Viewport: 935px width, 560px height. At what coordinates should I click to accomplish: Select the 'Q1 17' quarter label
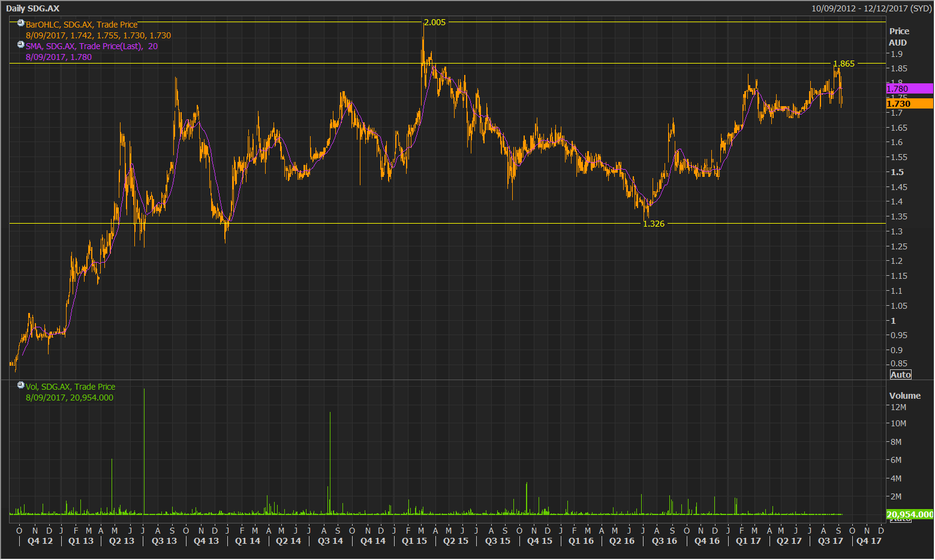tap(748, 541)
